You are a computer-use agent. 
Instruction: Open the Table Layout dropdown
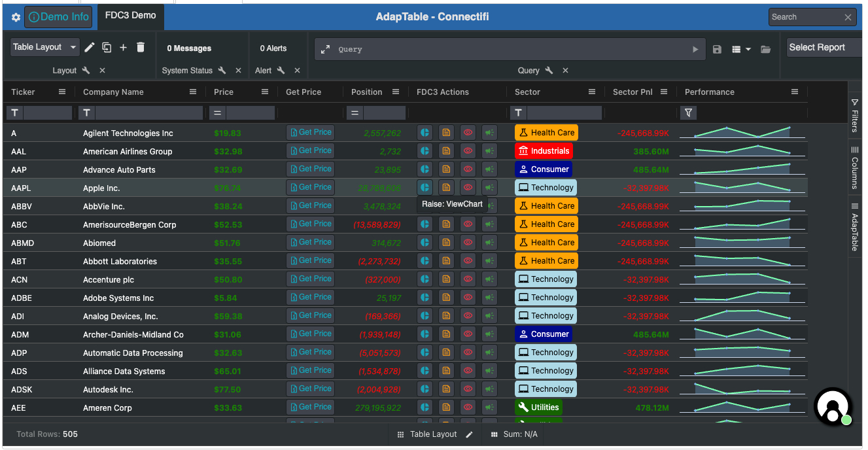point(44,47)
